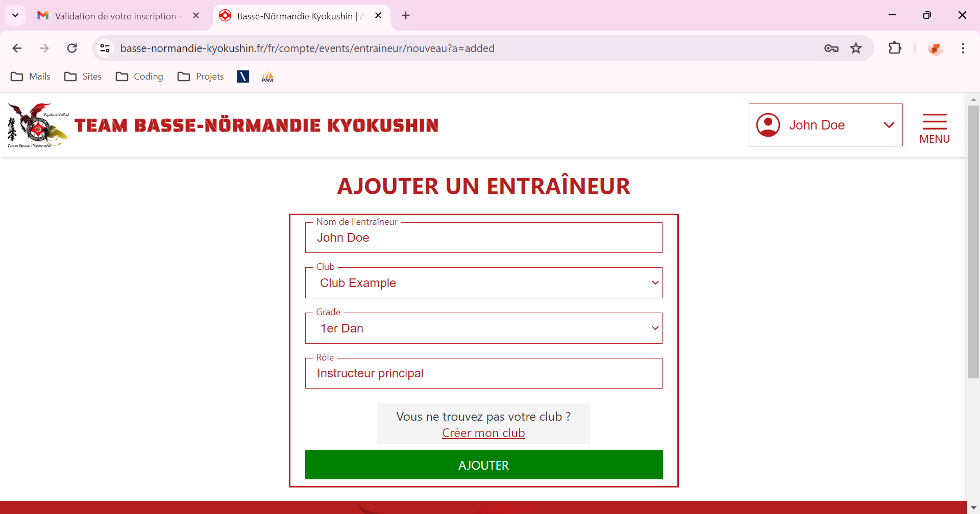
Task: Follow the Créer mon club link
Action: coord(483,433)
